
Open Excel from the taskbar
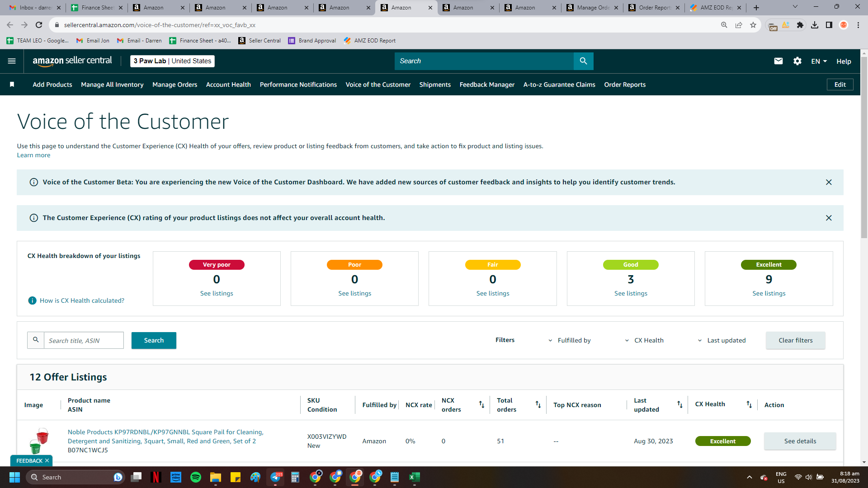click(415, 477)
